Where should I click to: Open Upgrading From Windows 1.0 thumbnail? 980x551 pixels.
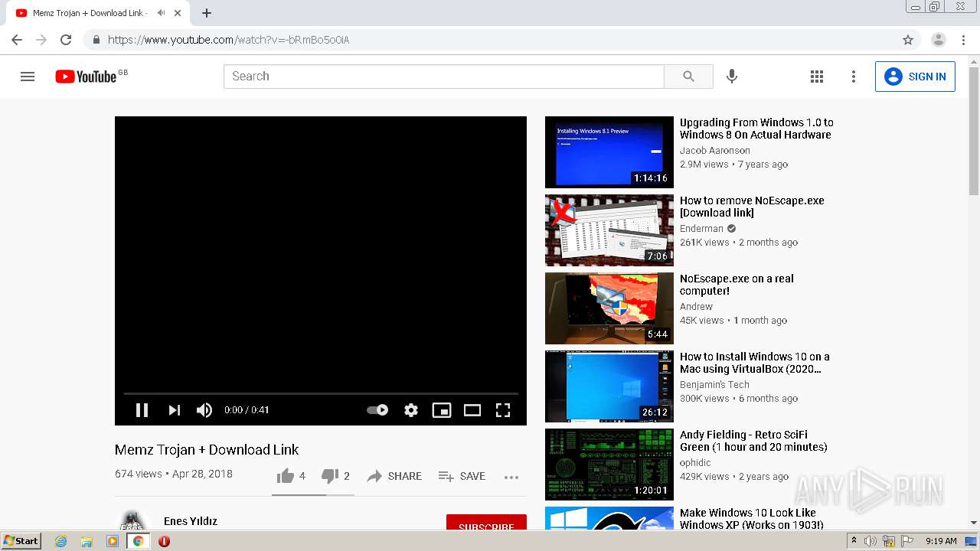coord(609,152)
